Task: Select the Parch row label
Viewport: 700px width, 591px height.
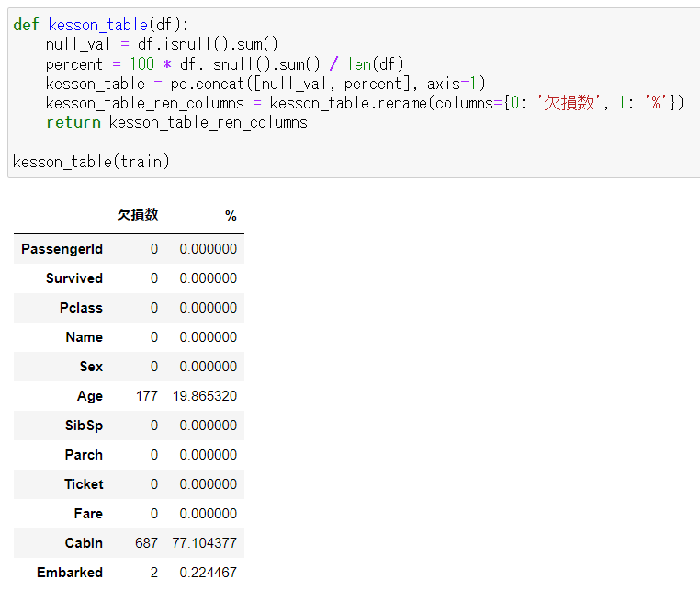Action: [x=84, y=455]
